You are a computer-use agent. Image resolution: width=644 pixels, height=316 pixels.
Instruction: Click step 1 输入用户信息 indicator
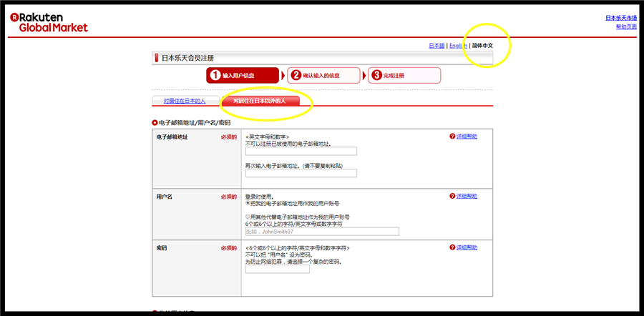(x=242, y=75)
